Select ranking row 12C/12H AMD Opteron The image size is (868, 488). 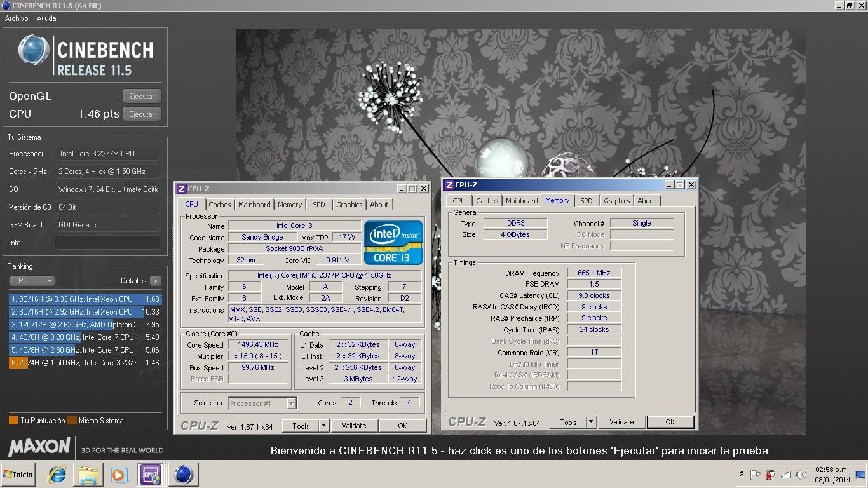[x=85, y=325]
